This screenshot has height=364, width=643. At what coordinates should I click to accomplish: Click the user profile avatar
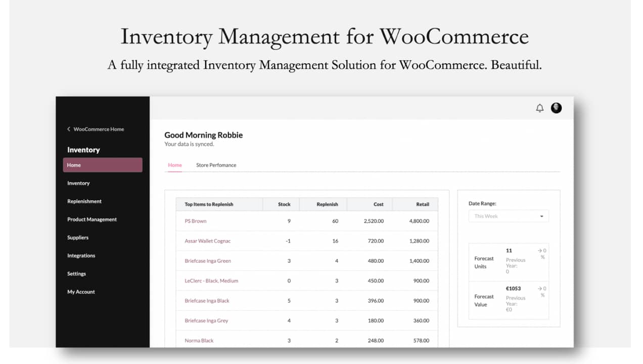[x=556, y=108]
